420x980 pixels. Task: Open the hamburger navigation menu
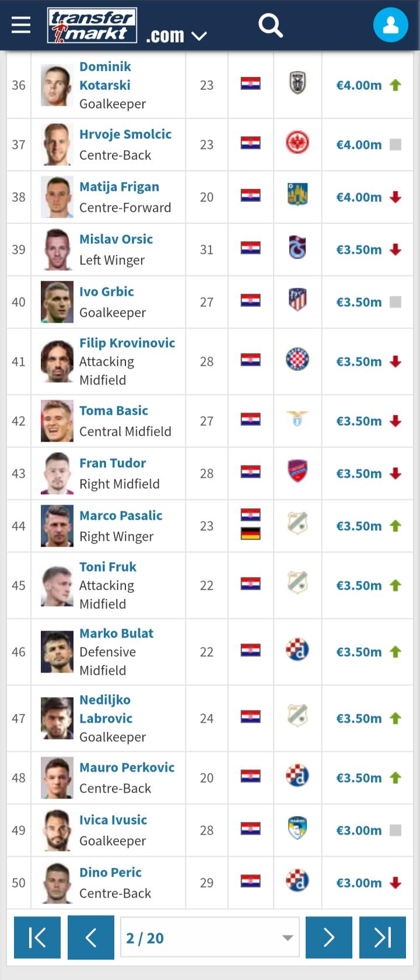[x=21, y=25]
